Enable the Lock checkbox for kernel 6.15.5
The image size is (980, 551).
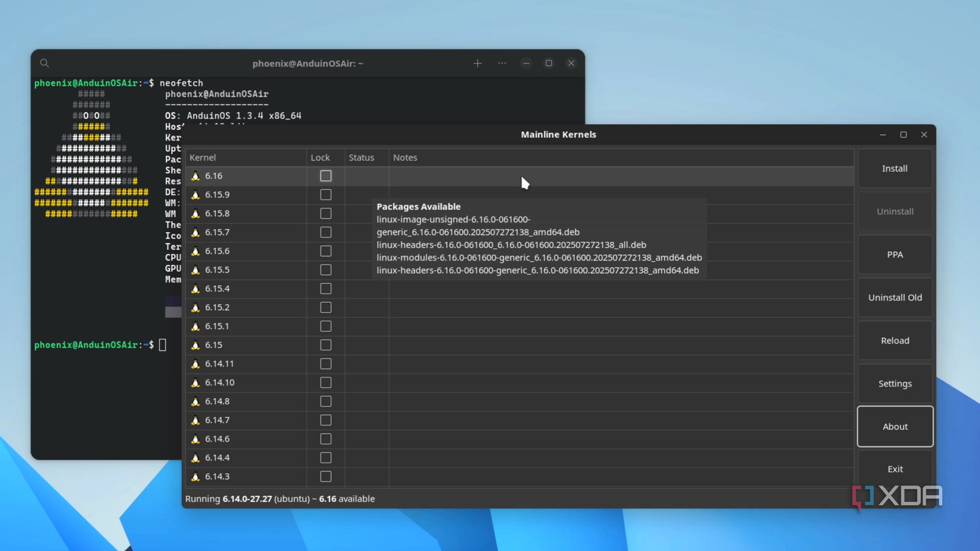tap(325, 270)
